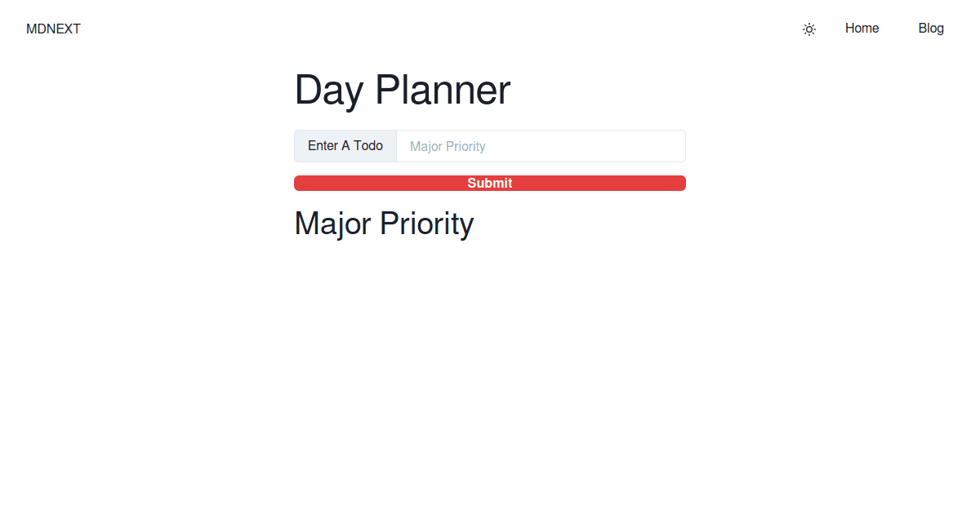980x514 pixels.
Task: Click the large Day Planner title
Action: [x=402, y=90]
